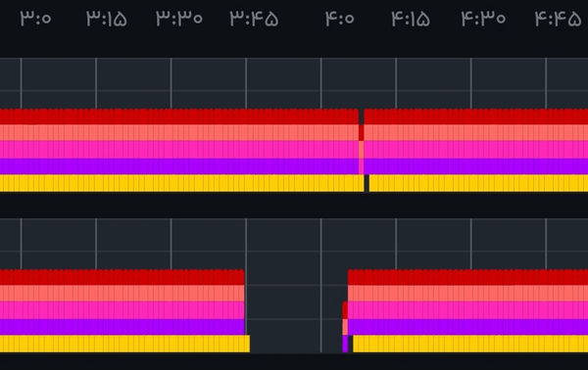Click the ۳:۰ time axis label
Screen dimensions: 588x370
tap(35, 18)
